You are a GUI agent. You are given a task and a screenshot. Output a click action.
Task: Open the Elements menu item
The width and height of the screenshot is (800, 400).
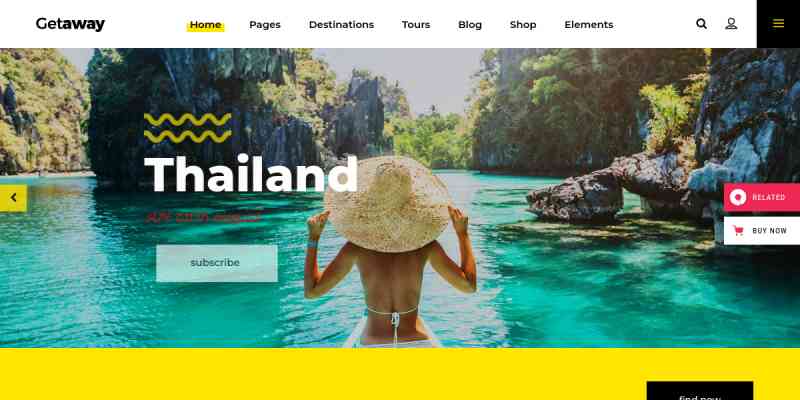pyautogui.click(x=589, y=24)
